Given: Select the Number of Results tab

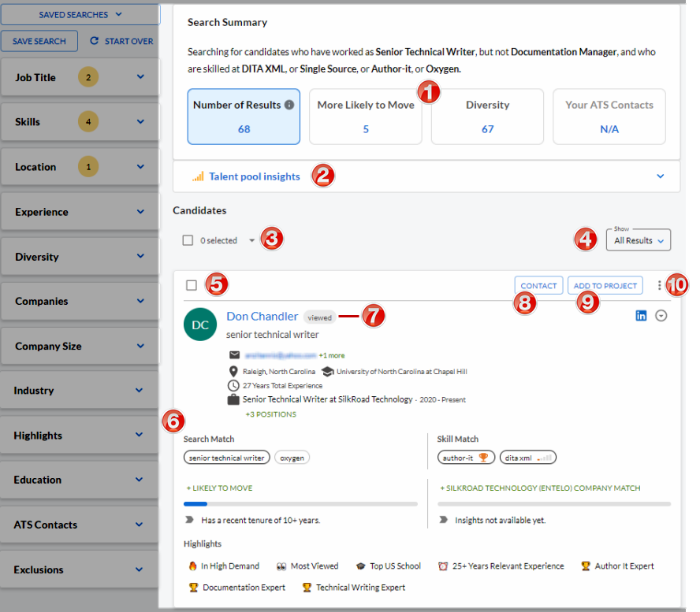Looking at the screenshot, I should pos(244,117).
